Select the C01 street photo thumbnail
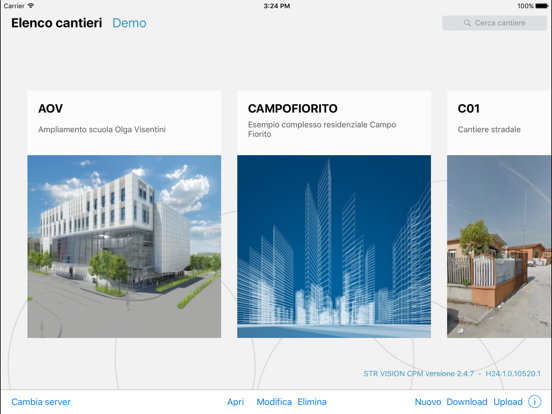 pyautogui.click(x=499, y=246)
